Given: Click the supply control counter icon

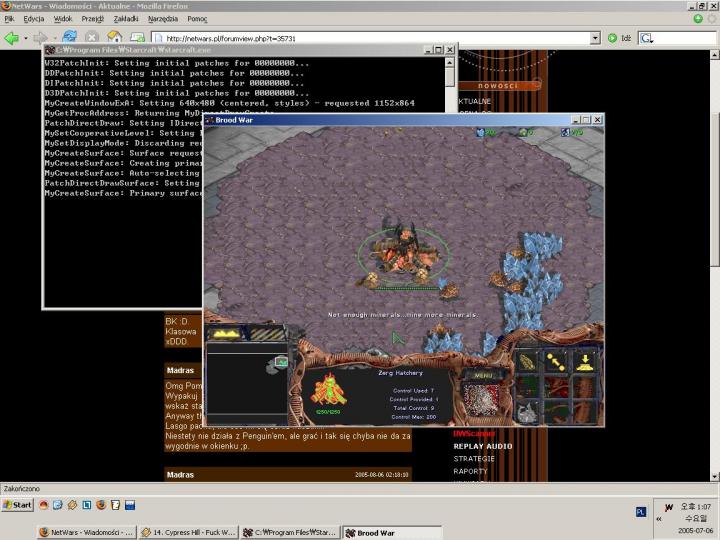Looking at the screenshot, I should 565,132.
